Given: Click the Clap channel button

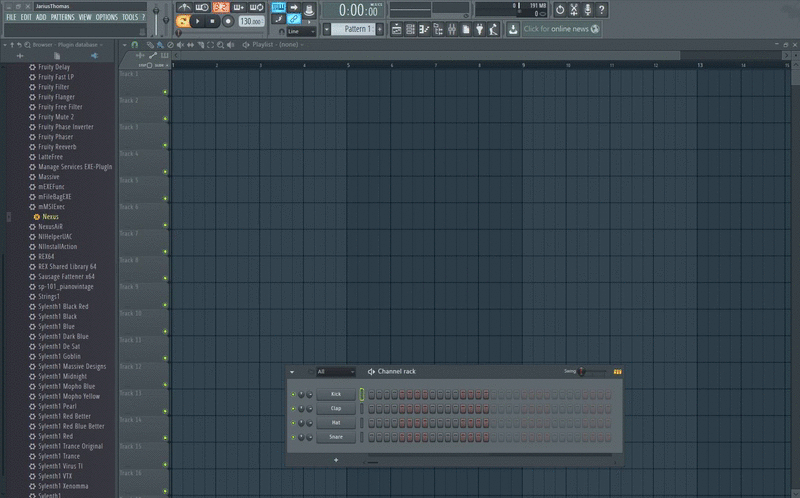Looking at the screenshot, I should point(336,409).
